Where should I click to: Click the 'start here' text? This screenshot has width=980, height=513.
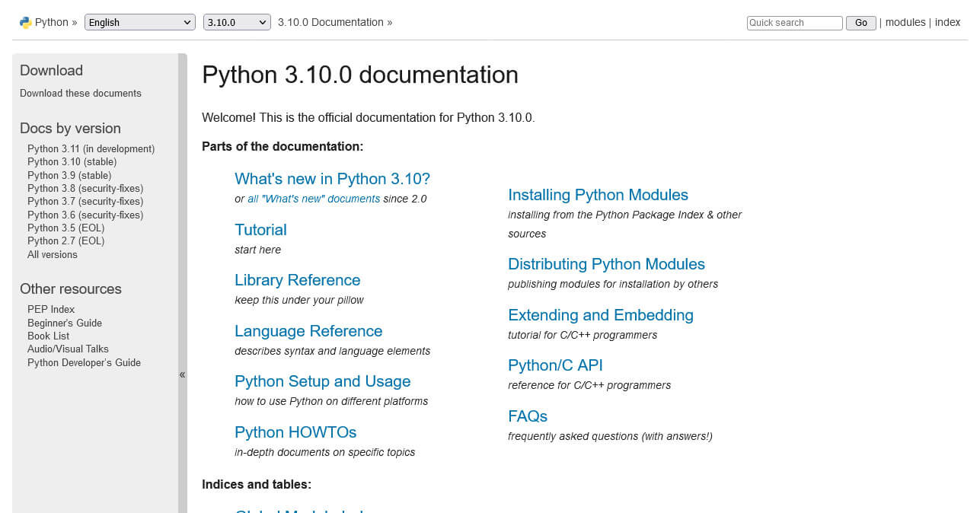point(258,250)
